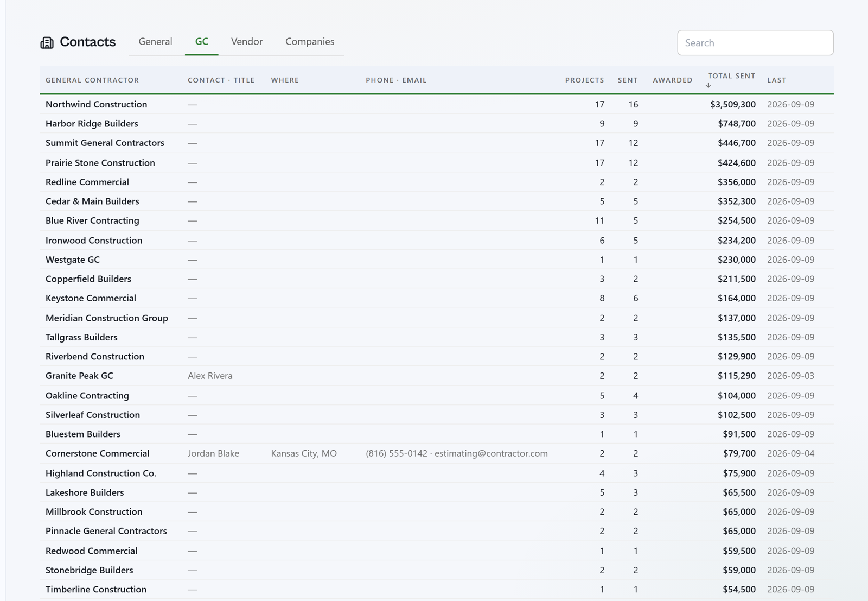Click Millbrook Construction

coord(94,511)
